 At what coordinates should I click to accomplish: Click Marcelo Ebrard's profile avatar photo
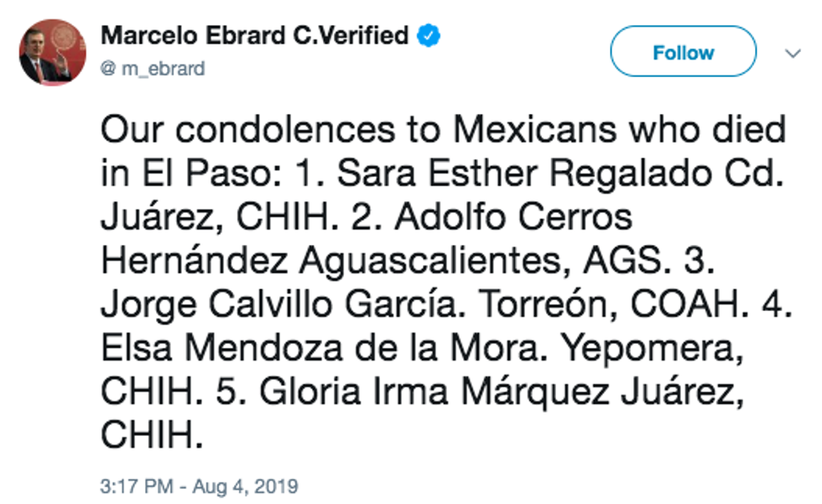pyautogui.click(x=52, y=52)
